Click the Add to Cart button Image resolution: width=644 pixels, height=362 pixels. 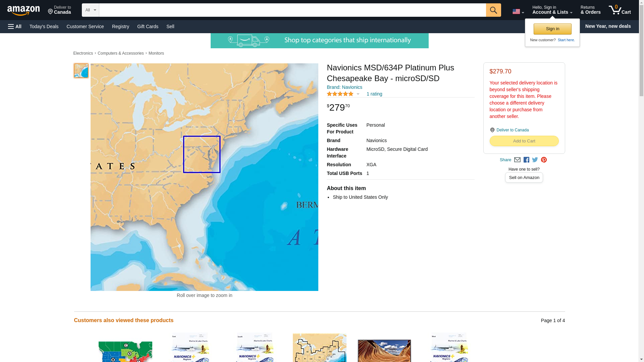tap(524, 141)
